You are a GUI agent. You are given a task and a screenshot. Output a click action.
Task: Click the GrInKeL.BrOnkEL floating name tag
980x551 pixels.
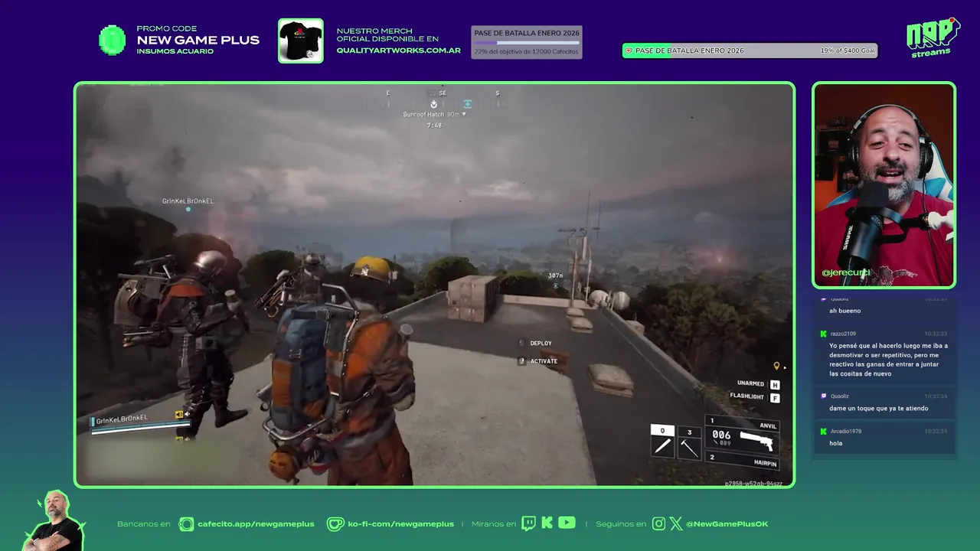pos(188,201)
